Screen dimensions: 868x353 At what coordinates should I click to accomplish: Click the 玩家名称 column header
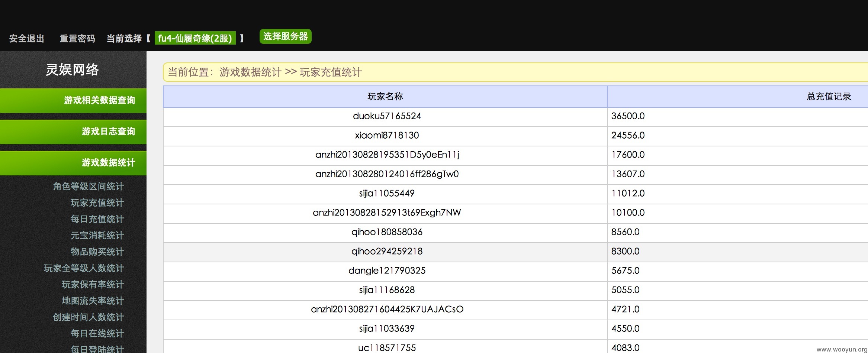pyautogui.click(x=385, y=97)
